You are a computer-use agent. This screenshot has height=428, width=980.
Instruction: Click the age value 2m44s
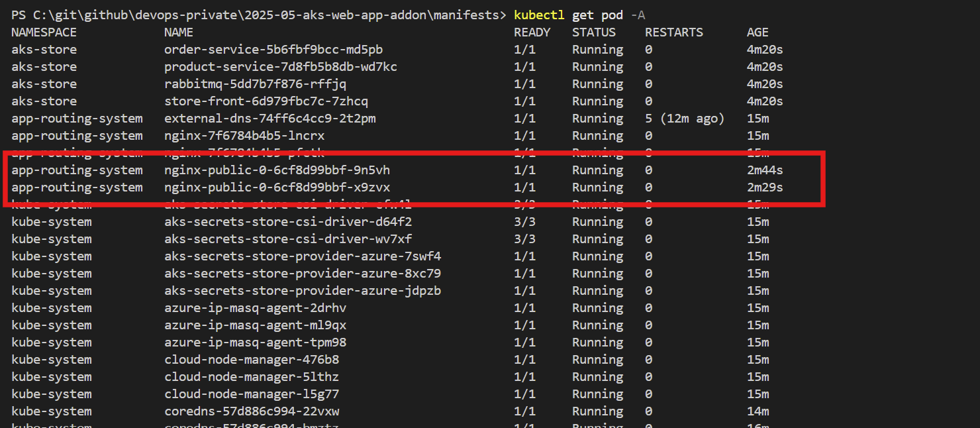coord(765,170)
